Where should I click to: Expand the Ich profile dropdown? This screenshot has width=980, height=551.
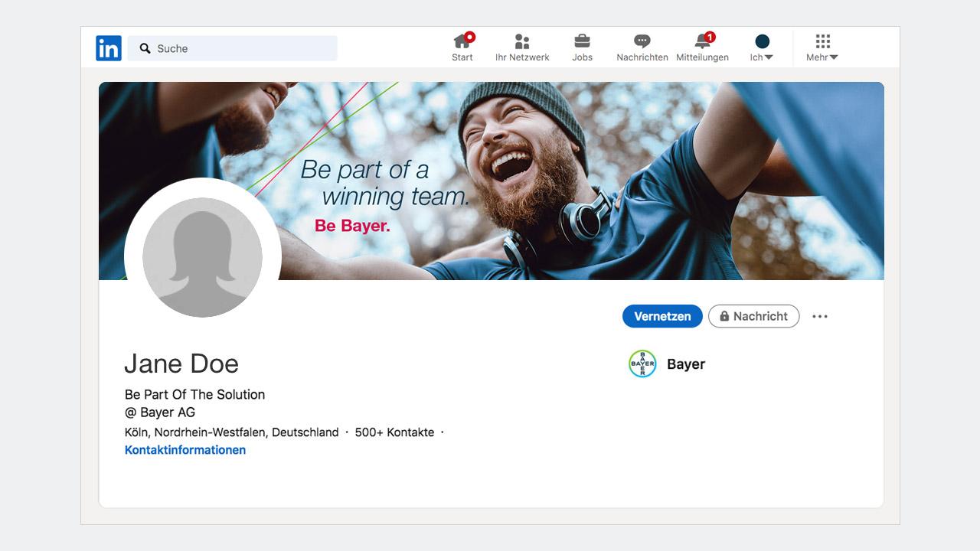coord(762,47)
